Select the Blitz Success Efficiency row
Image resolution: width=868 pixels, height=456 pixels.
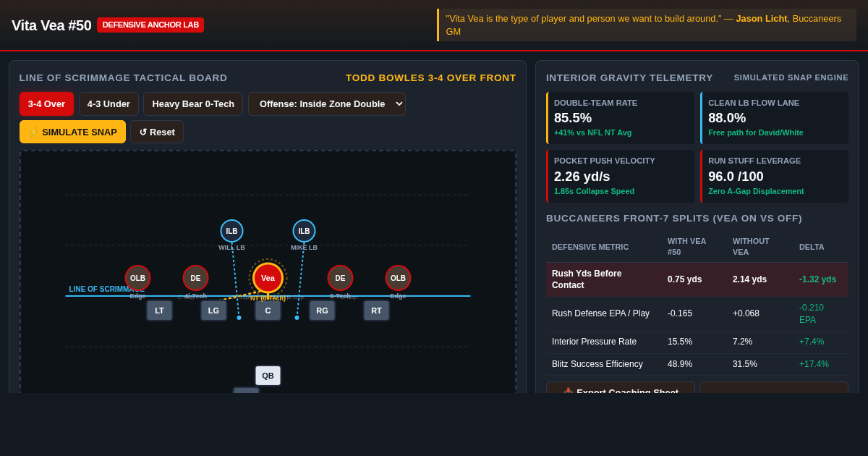click(697, 364)
